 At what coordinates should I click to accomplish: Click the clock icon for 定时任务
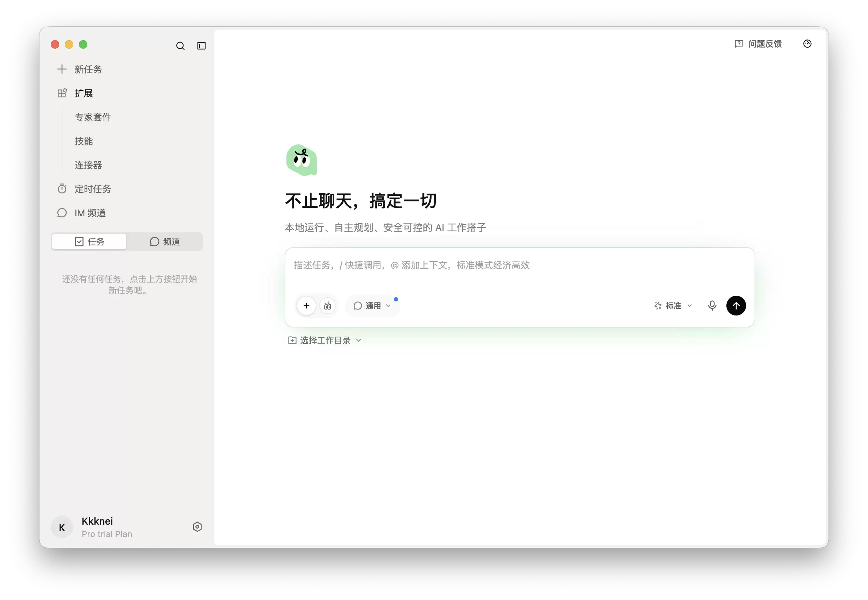[x=62, y=189]
